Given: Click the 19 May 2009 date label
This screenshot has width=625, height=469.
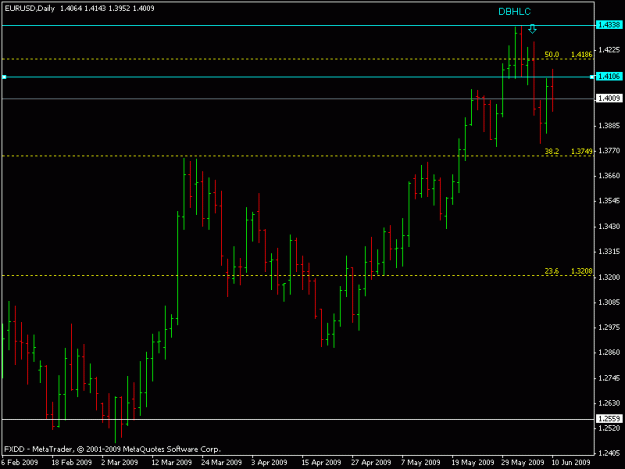Looking at the screenshot, I should click(472, 462).
